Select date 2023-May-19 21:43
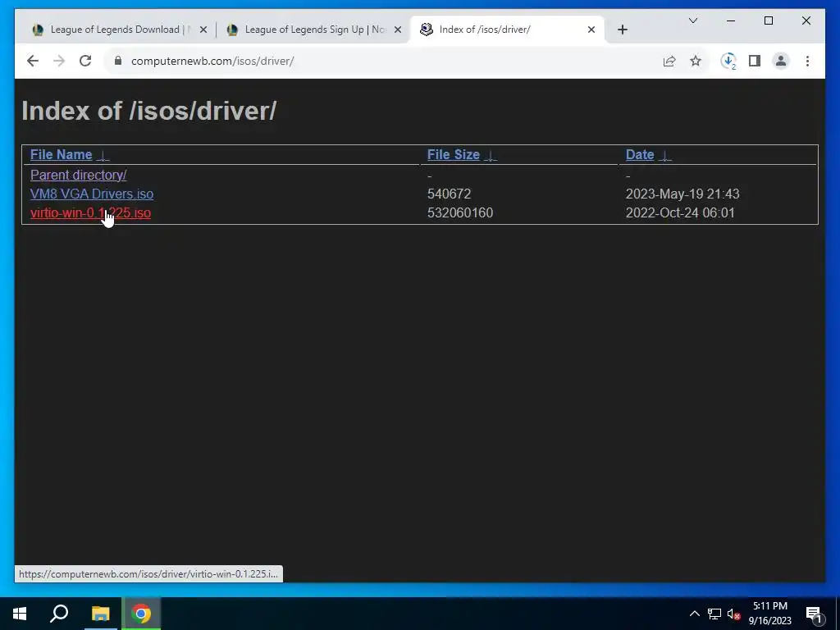Image resolution: width=840 pixels, height=630 pixels. tap(682, 194)
